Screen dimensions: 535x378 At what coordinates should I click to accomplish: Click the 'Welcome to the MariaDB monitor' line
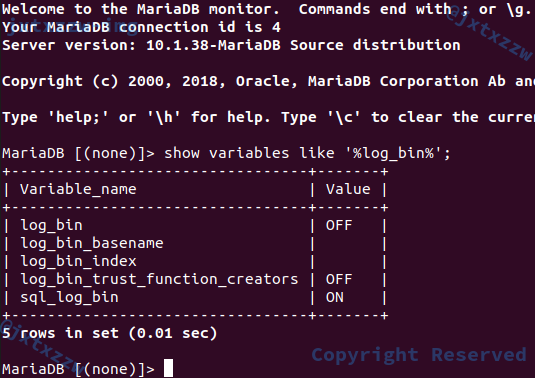click(266, 9)
